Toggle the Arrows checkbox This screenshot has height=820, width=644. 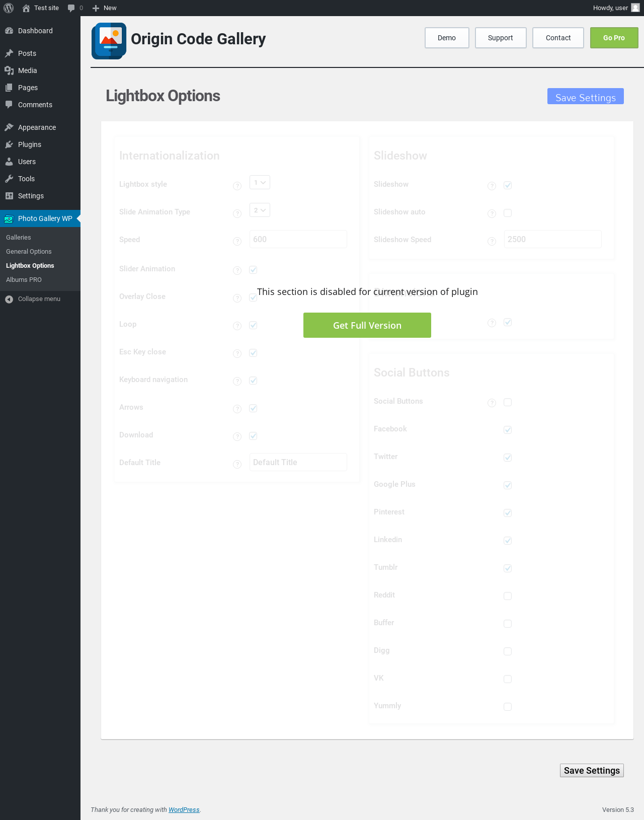253,408
